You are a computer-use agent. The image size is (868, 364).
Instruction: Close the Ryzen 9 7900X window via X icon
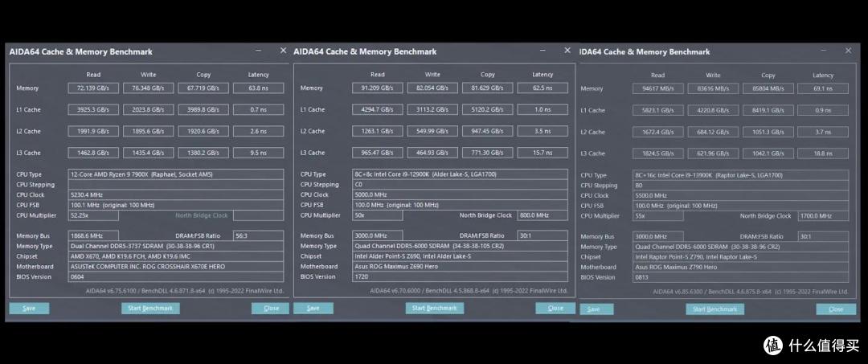(283, 51)
